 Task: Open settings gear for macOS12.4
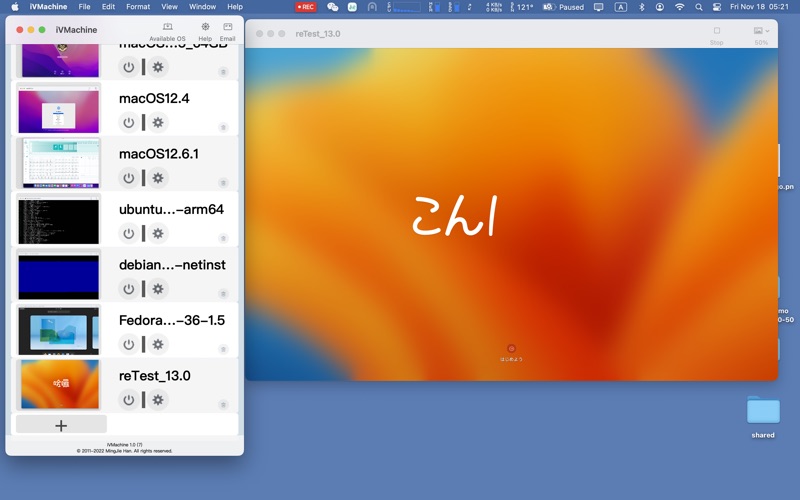(158, 122)
